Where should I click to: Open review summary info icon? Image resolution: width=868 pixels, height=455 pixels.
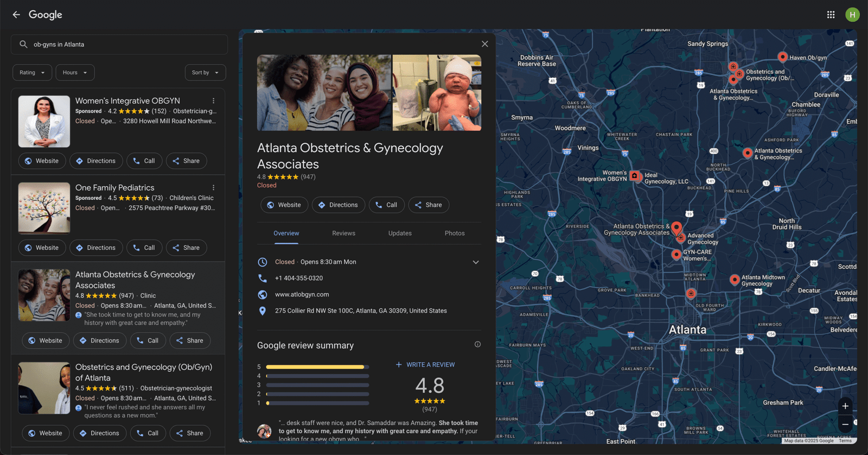tap(478, 344)
